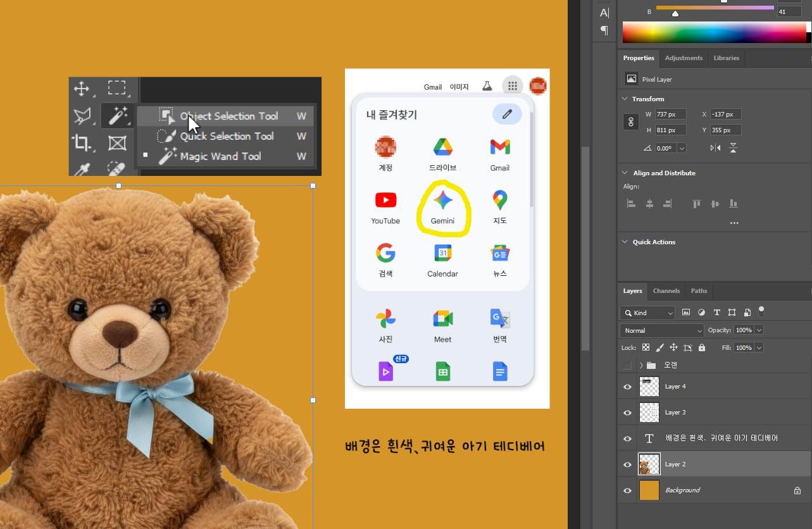Switch to the Paths tab
This screenshot has width=812, height=529.
coord(699,291)
